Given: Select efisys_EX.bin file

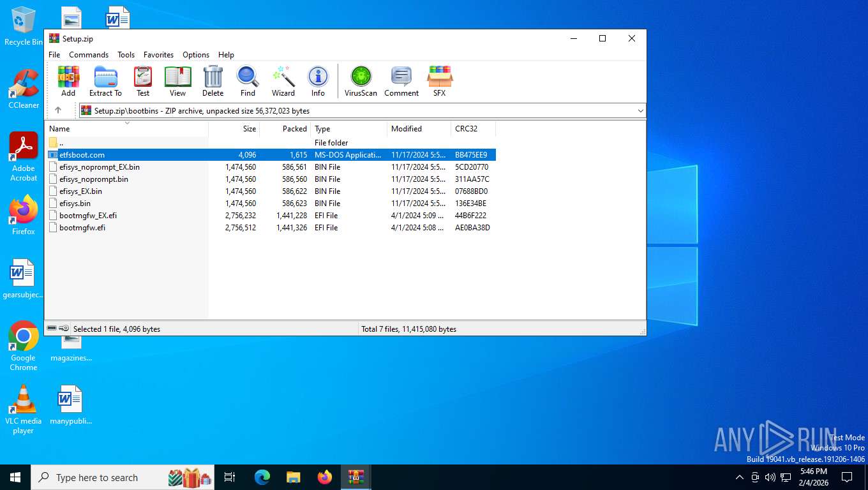Looking at the screenshot, I should point(271,191).
